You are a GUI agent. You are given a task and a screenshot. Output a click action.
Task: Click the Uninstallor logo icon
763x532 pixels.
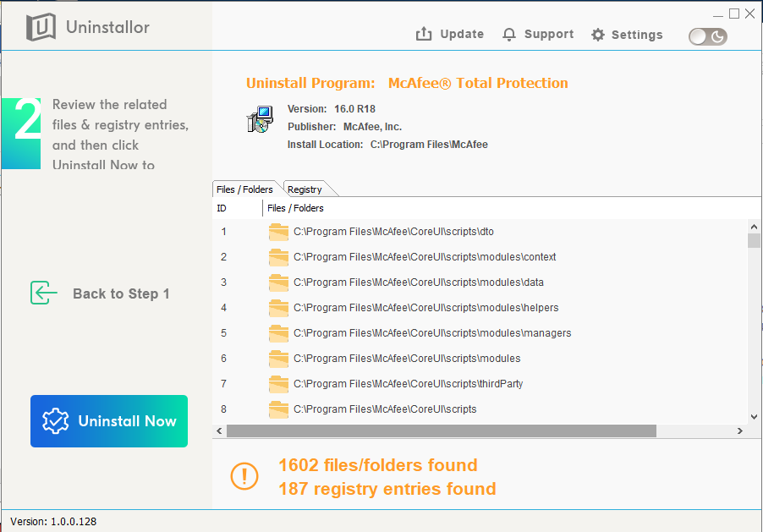pyautogui.click(x=41, y=27)
